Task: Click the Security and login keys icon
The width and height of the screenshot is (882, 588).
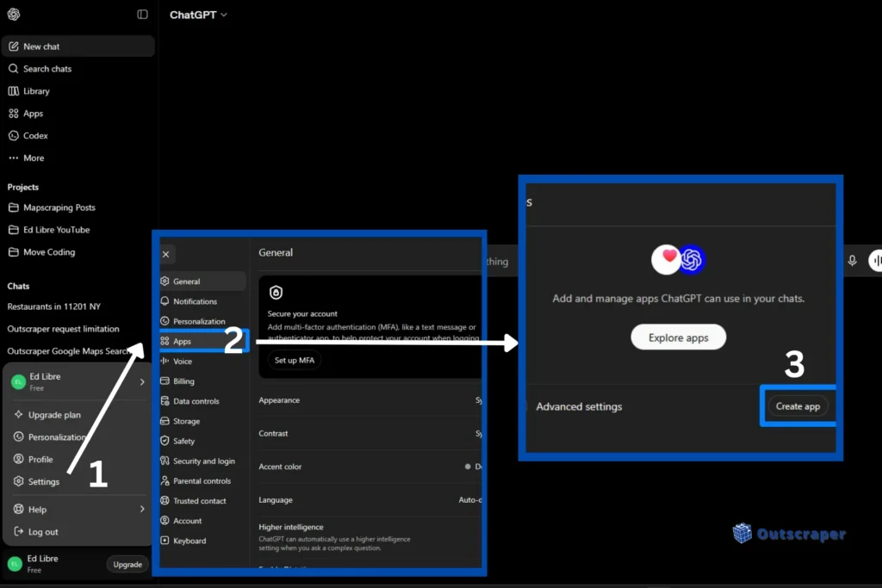Action: (165, 461)
